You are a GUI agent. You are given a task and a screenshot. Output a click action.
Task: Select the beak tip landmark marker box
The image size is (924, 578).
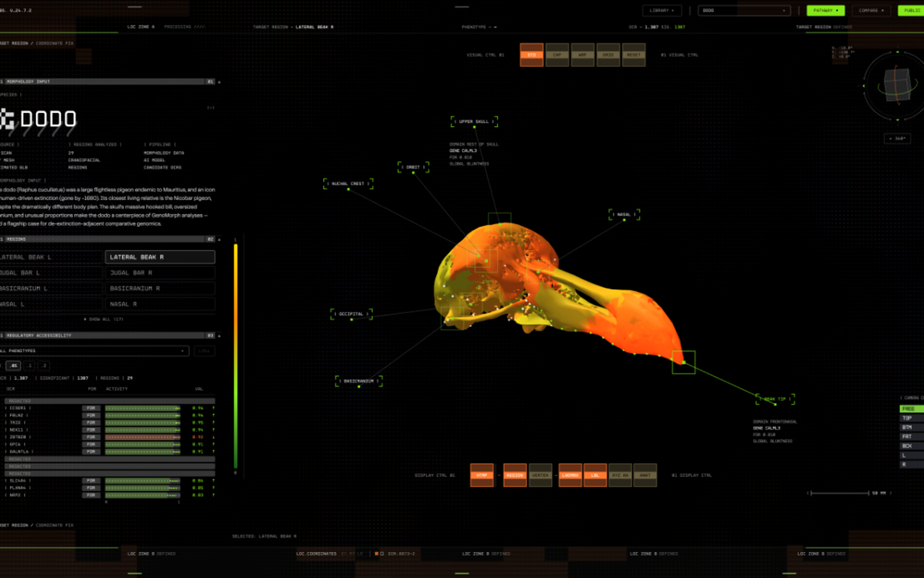[x=683, y=362]
